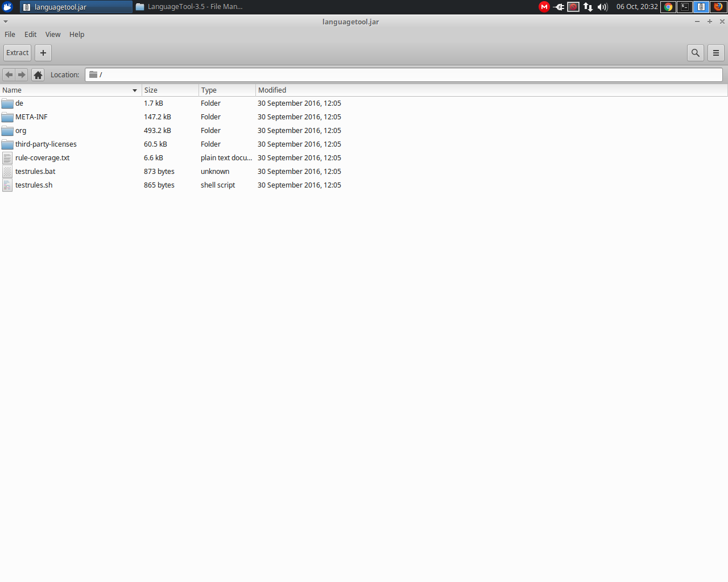The width and height of the screenshot is (728, 582).
Task: Select the 'testrules.sh' file name
Action: tap(34, 185)
